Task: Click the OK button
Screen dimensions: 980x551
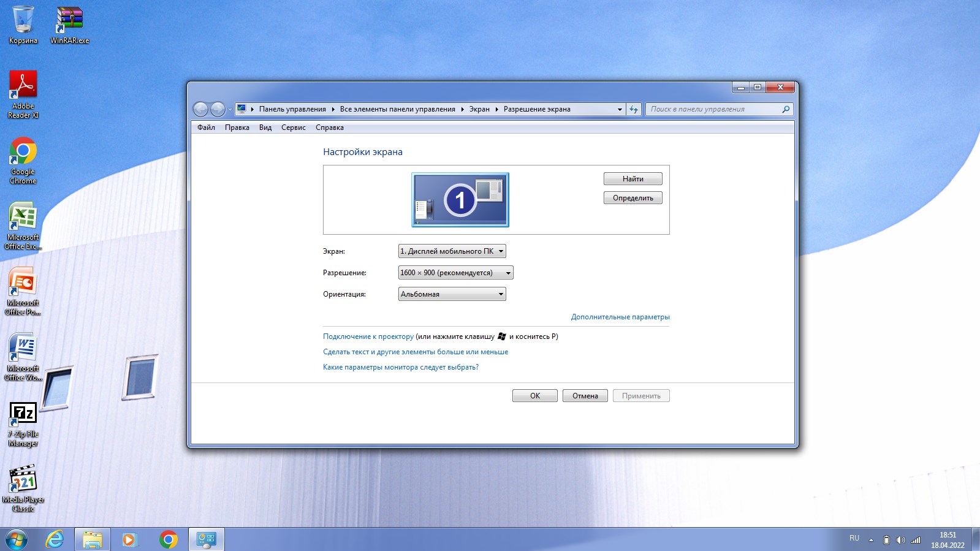Action: (x=535, y=396)
